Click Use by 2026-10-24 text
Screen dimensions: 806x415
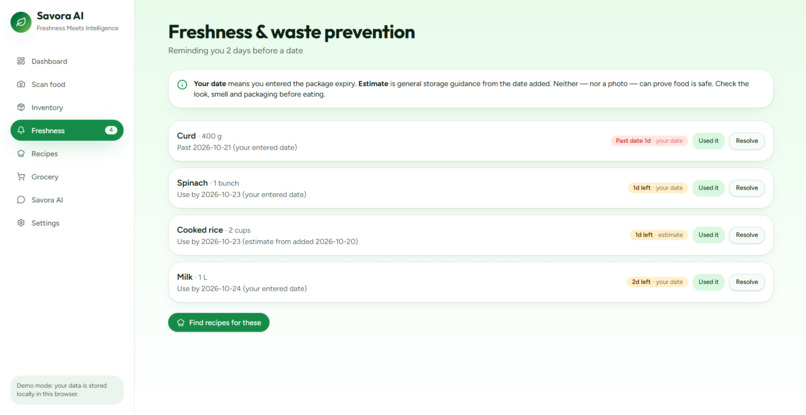point(242,289)
